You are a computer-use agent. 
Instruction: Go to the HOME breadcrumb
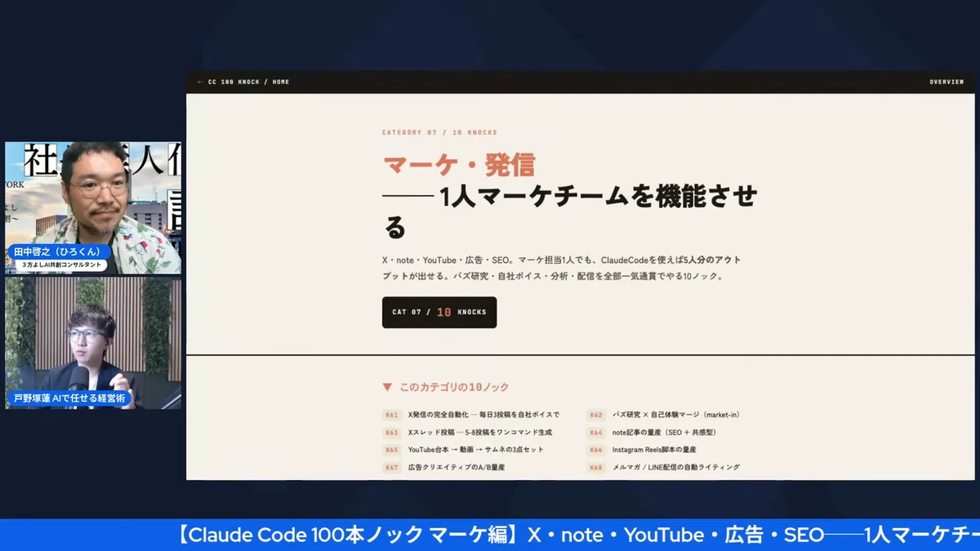click(x=281, y=82)
